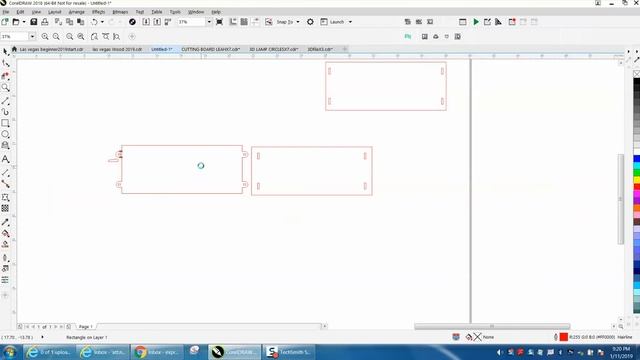Toggle the Show rulers icon

233,22
